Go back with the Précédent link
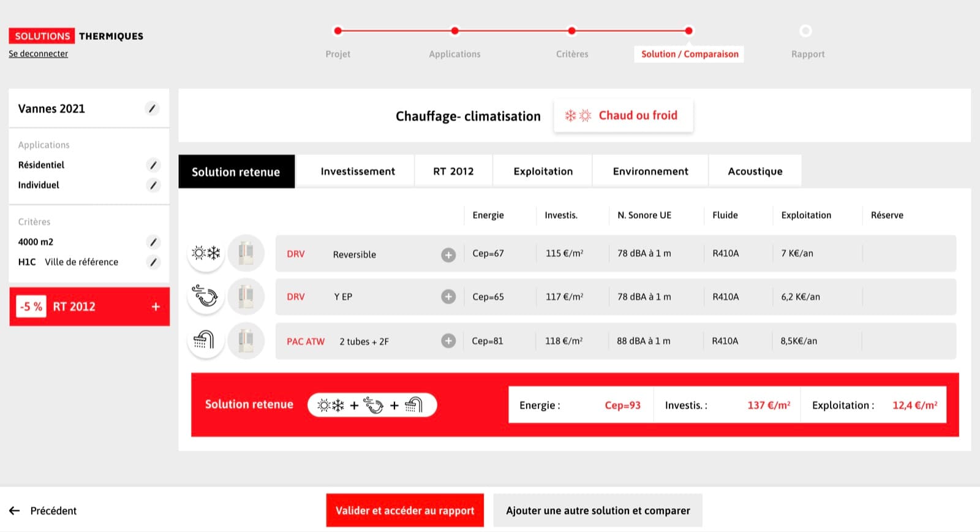Viewport: 980px width, 532px height. click(53, 511)
